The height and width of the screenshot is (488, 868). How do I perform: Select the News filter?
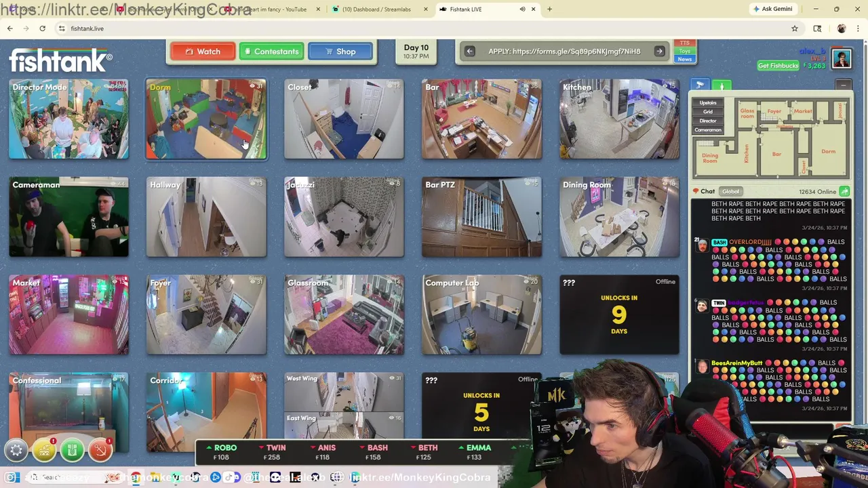pos(684,60)
